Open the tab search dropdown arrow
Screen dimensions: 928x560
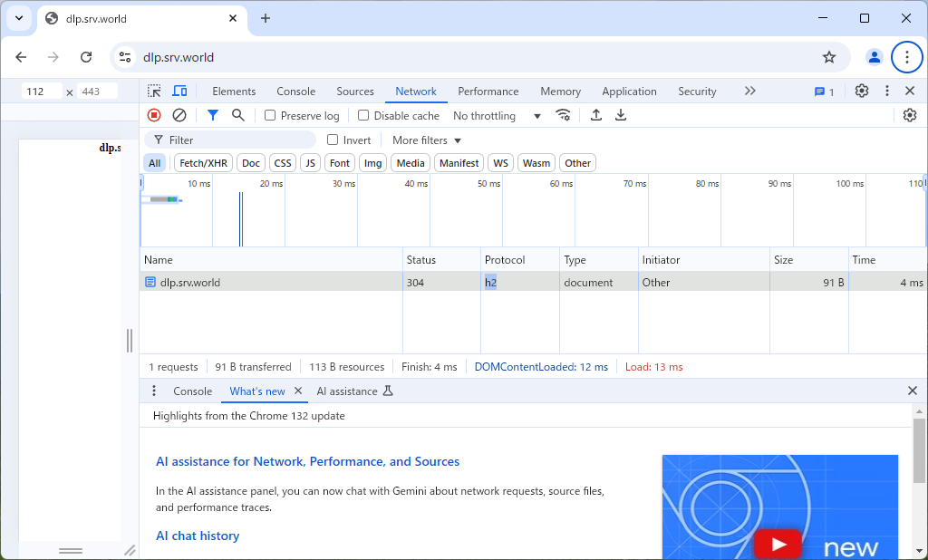click(x=19, y=18)
